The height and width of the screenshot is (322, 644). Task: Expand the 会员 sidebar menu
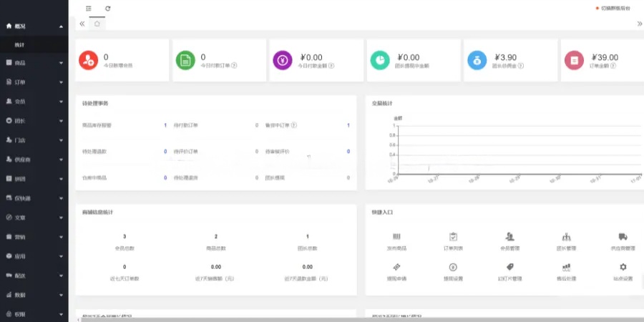click(x=34, y=102)
